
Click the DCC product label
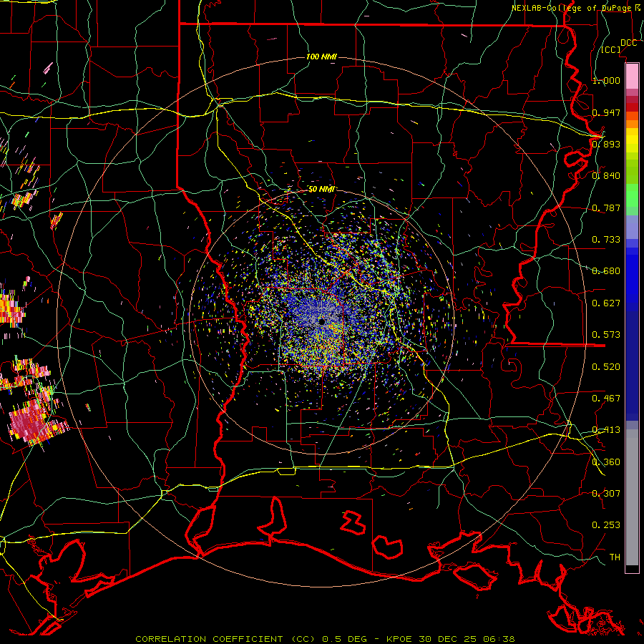pyautogui.click(x=628, y=43)
